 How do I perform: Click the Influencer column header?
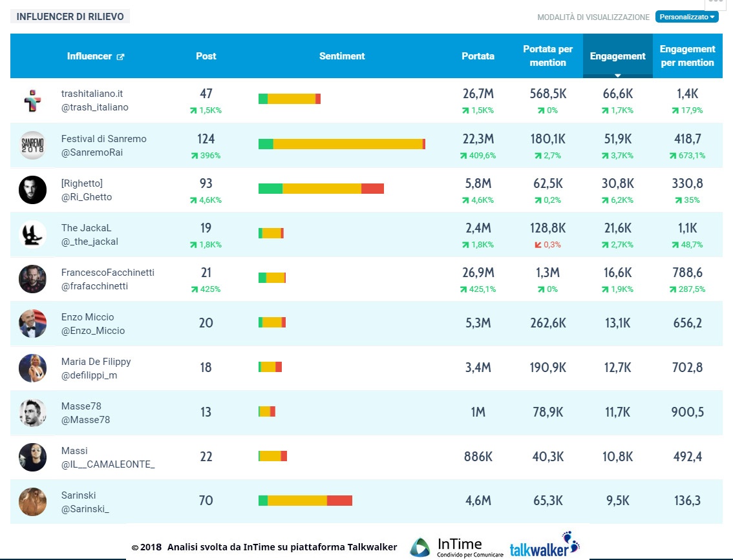[89, 56]
